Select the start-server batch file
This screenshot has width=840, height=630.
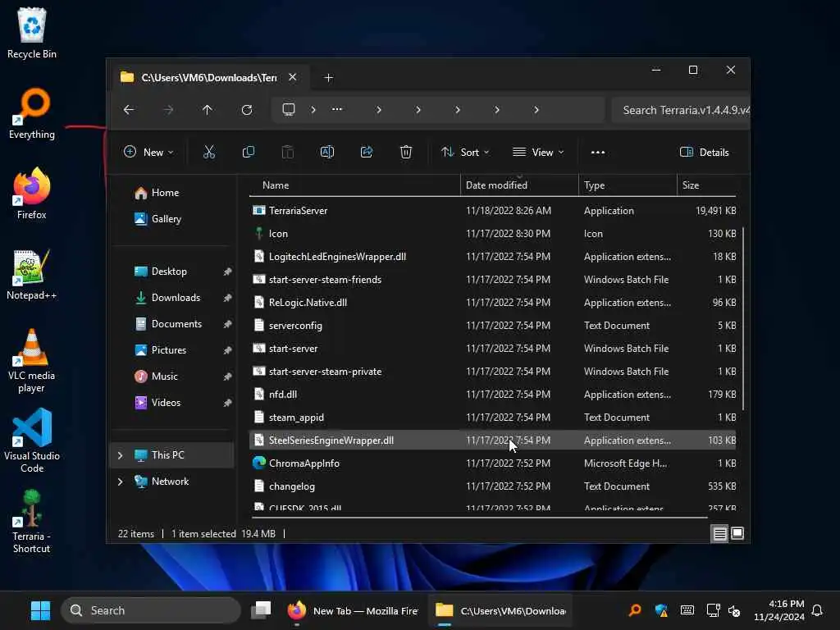pyautogui.click(x=492, y=349)
